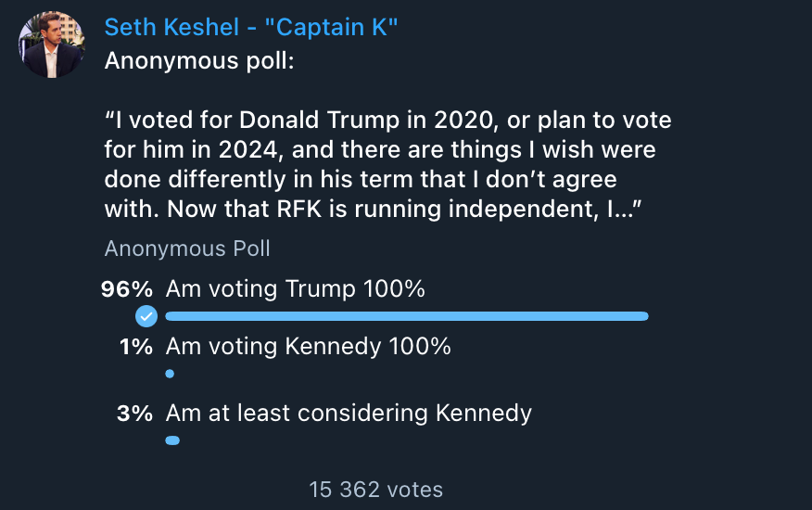Screen dimensions: 812x510
Task: Click the 1% result figure
Action: point(137,347)
